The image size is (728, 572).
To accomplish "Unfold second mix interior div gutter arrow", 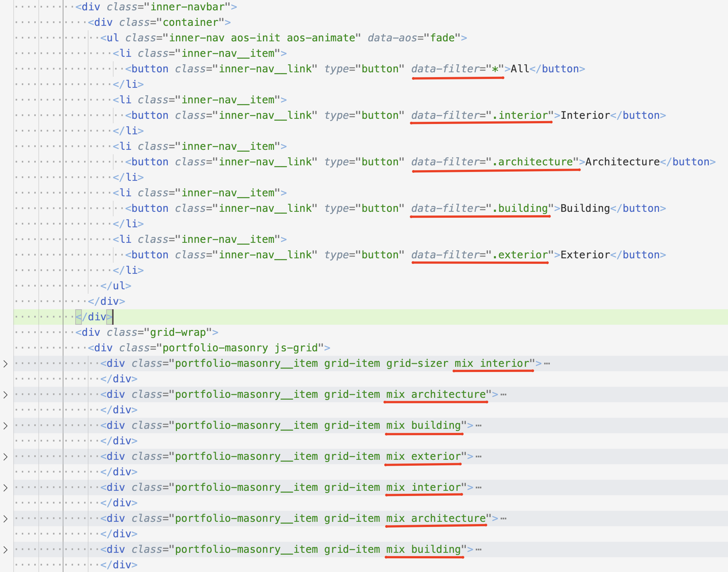I will (6, 488).
